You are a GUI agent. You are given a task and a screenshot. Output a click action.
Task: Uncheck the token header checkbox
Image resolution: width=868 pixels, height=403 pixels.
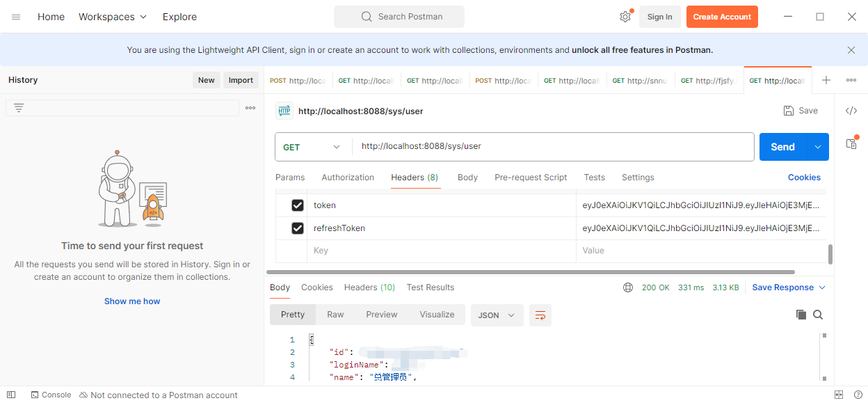point(298,205)
